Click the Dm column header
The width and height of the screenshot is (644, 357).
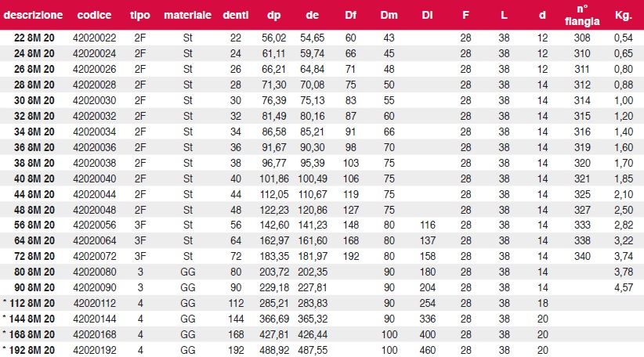389,15
